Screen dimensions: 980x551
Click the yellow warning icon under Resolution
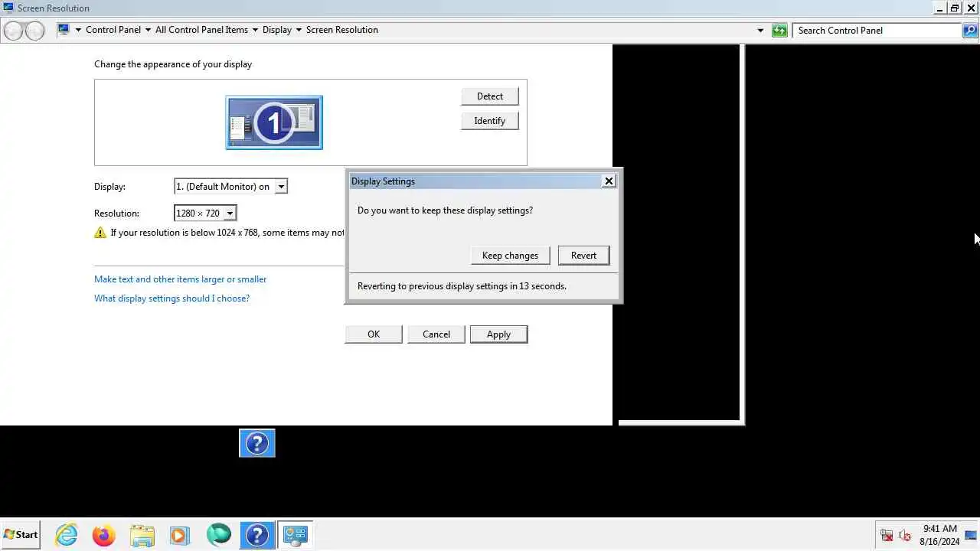click(100, 233)
